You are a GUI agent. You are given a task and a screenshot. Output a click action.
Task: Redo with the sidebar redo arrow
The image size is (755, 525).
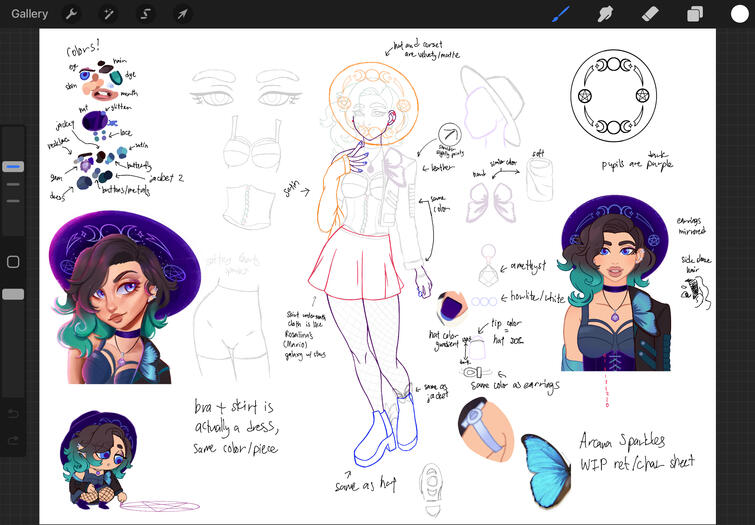tap(13, 440)
